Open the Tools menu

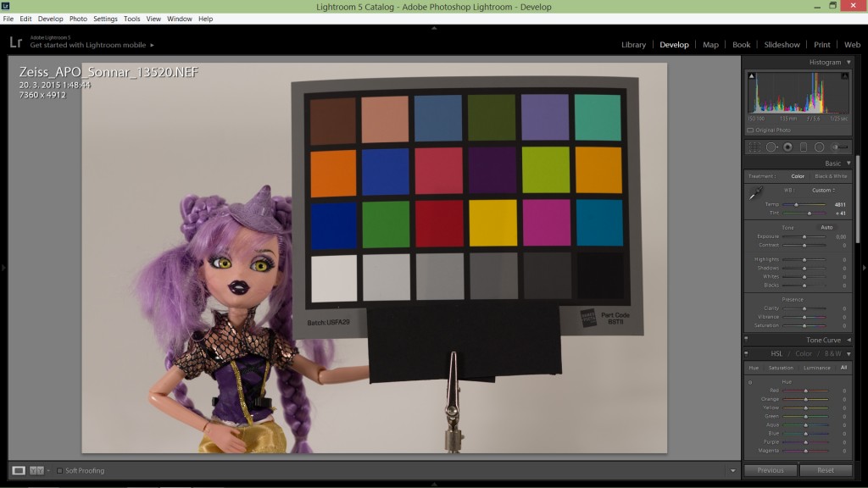tap(131, 19)
